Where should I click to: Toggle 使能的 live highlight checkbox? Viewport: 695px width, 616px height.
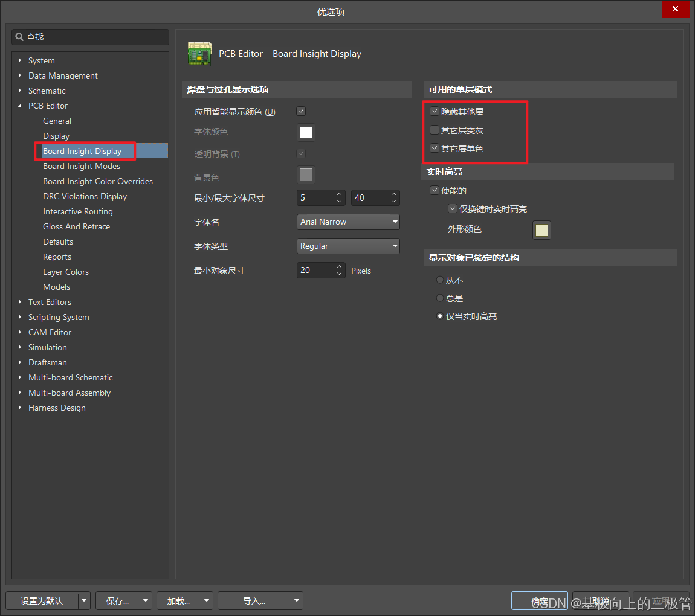tap(435, 190)
